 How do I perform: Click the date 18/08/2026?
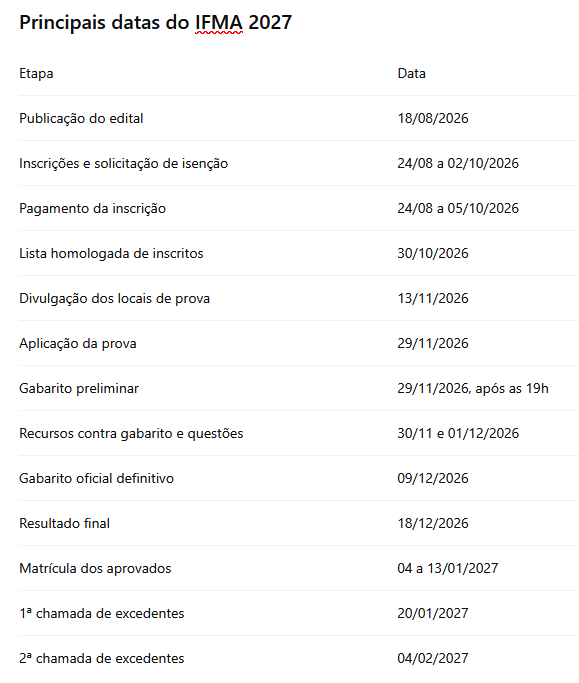tap(433, 118)
